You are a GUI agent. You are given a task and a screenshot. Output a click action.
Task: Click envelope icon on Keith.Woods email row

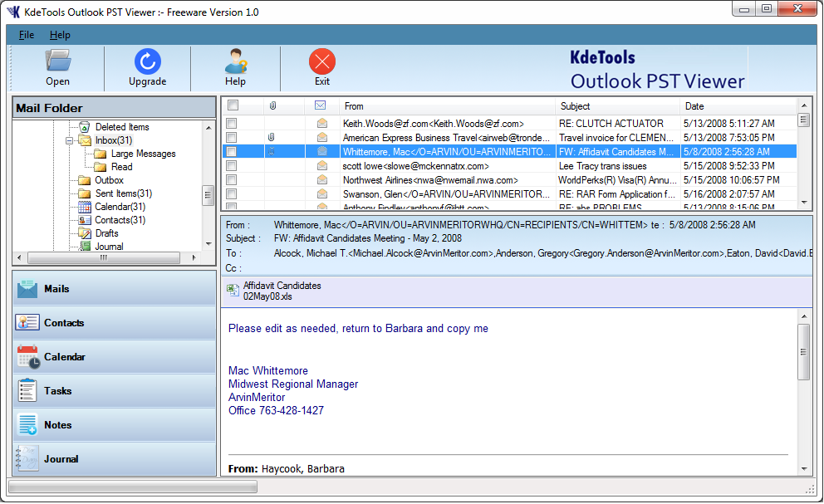pyautogui.click(x=322, y=123)
